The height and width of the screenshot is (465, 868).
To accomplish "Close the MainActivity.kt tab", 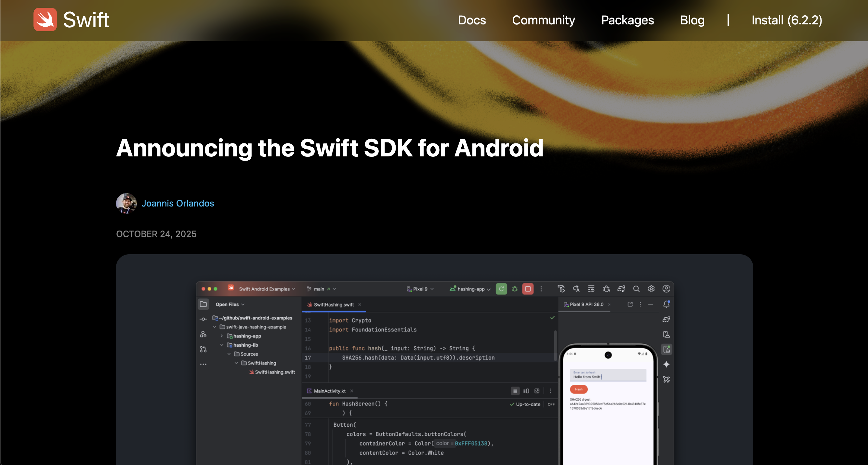I will pyautogui.click(x=351, y=391).
